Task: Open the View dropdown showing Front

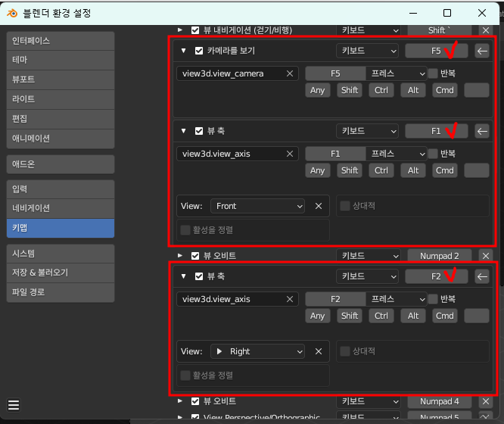Action: coord(257,206)
